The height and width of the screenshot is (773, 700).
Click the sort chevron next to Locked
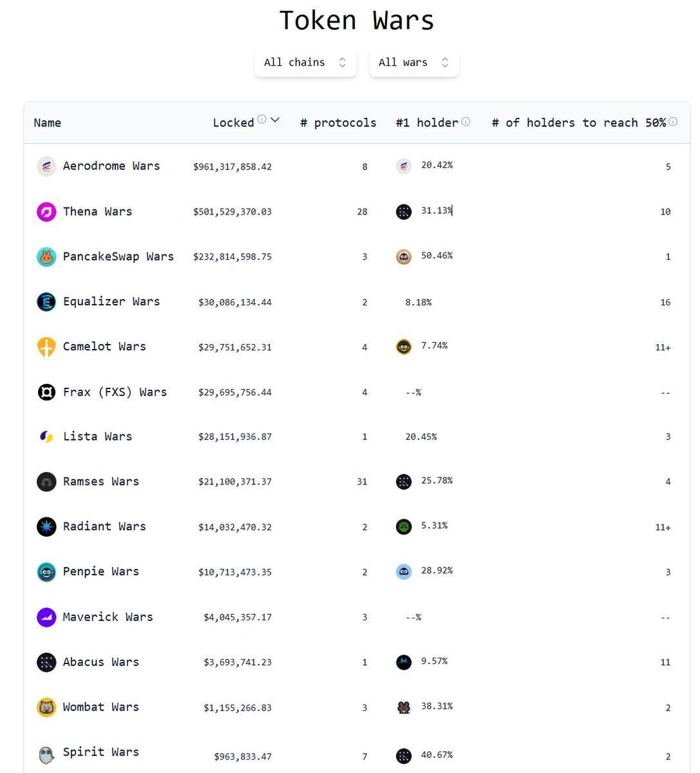(x=274, y=120)
